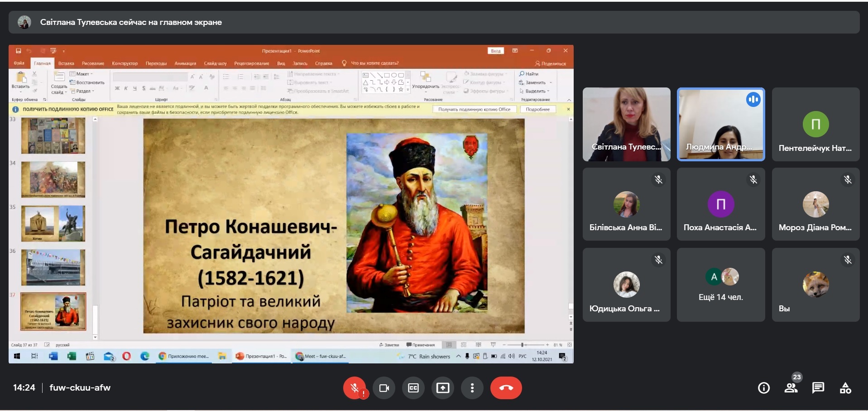Click the Подробнее button in license banner
The height and width of the screenshot is (411, 868).
pos(538,109)
